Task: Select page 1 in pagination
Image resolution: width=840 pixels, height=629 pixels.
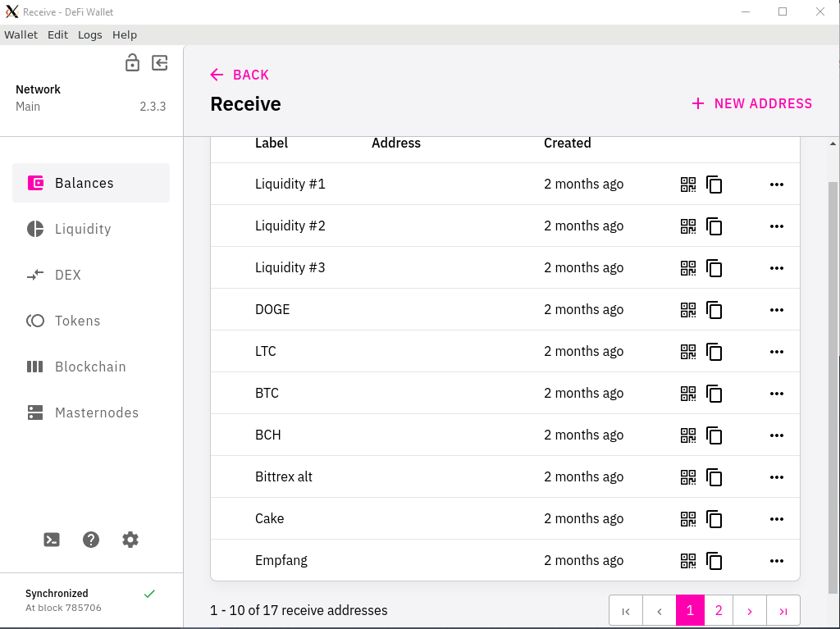Action: (690, 610)
